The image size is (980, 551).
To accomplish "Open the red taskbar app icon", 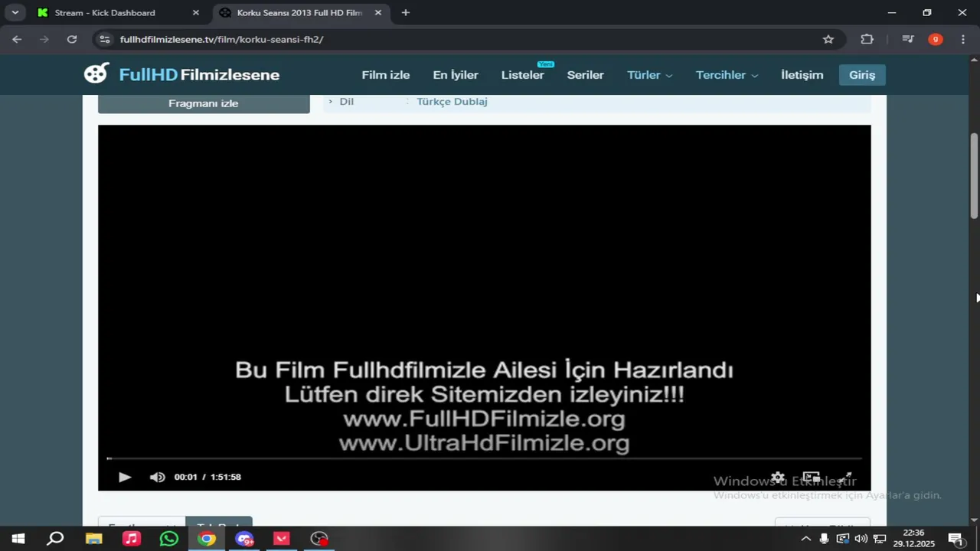I will click(x=282, y=539).
